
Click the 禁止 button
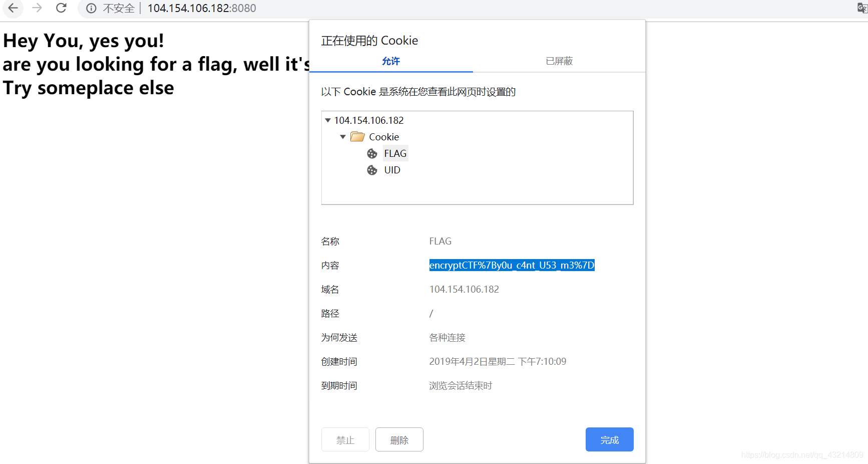point(345,439)
